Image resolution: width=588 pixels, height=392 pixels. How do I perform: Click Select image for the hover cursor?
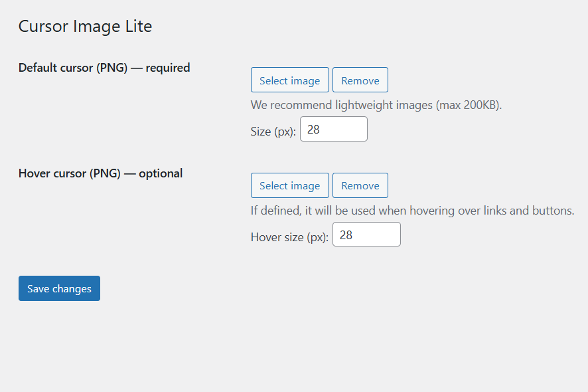coord(289,185)
